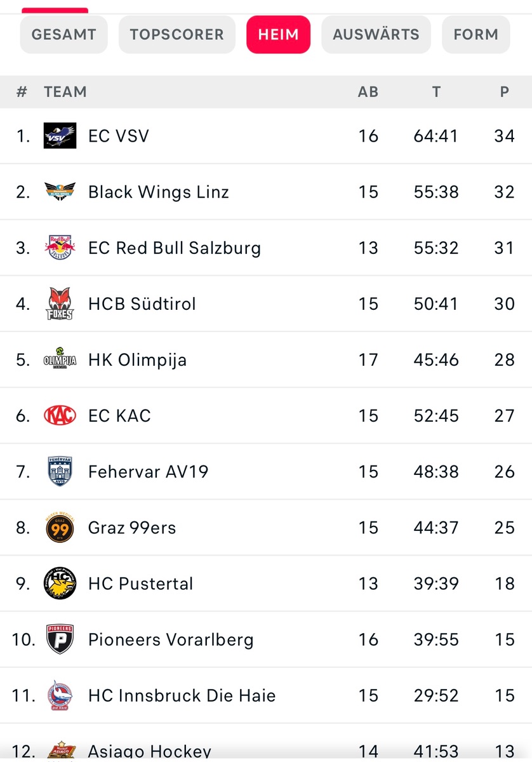The image size is (532, 762).
Task: Show the Form tab
Action: coord(475,34)
